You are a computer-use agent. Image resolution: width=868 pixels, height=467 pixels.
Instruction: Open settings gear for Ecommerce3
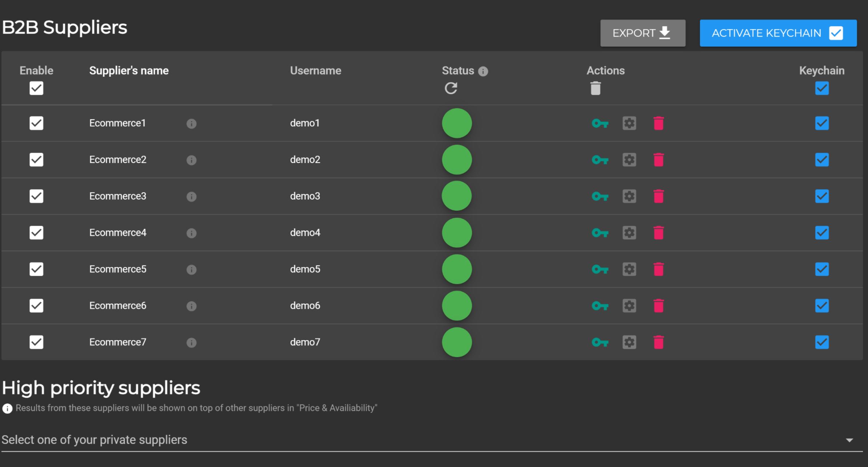(x=629, y=196)
